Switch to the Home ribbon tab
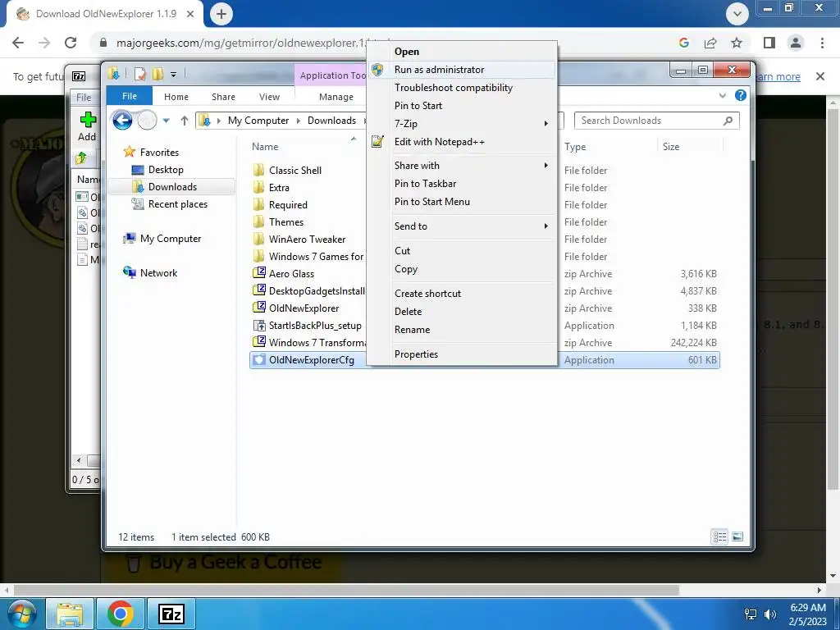The width and height of the screenshot is (840, 630). (176, 97)
